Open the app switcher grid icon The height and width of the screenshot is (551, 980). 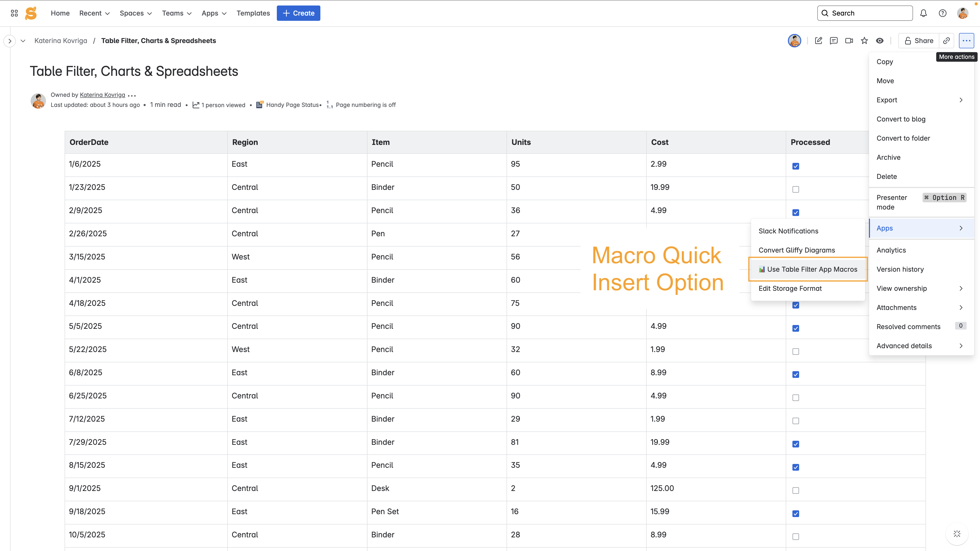pos(14,13)
